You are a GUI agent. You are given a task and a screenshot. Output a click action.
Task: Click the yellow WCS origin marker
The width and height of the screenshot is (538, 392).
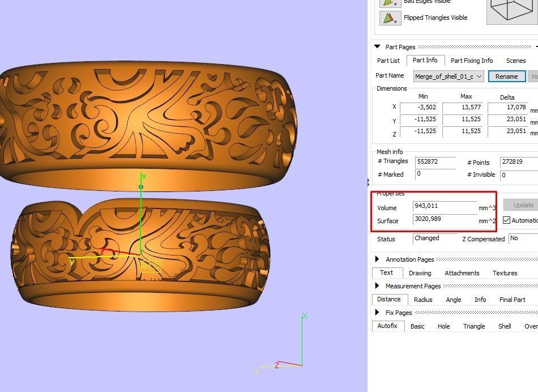click(151, 267)
